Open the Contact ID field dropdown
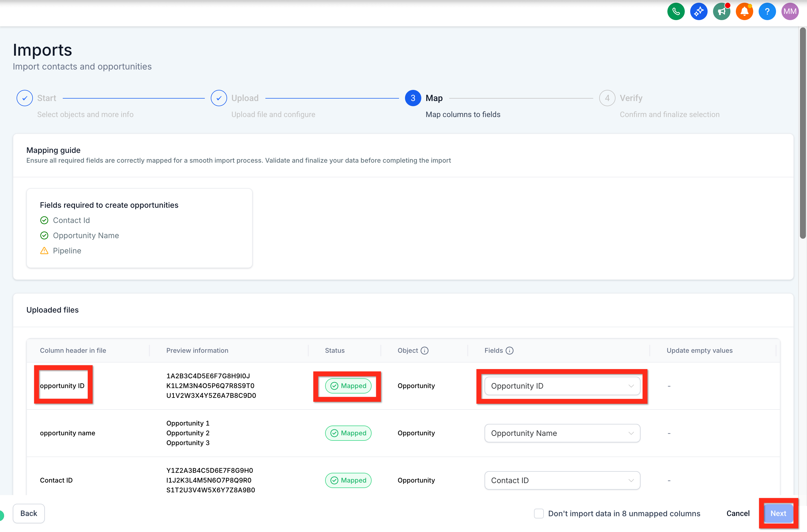 click(562, 480)
